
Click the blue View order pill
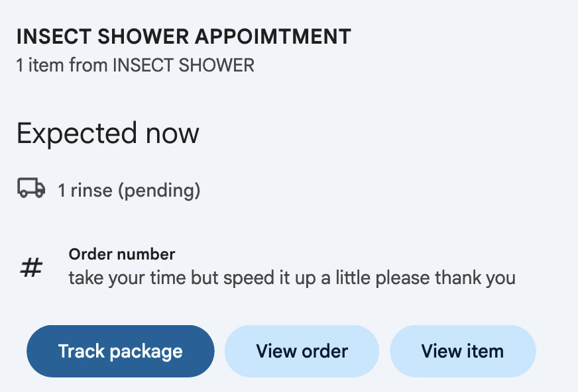tap(302, 351)
